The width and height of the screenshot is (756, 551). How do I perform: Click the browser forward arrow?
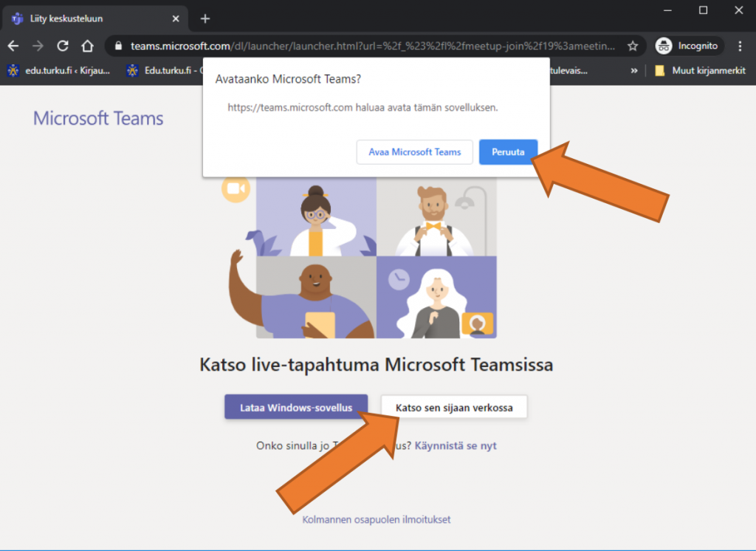click(x=38, y=46)
